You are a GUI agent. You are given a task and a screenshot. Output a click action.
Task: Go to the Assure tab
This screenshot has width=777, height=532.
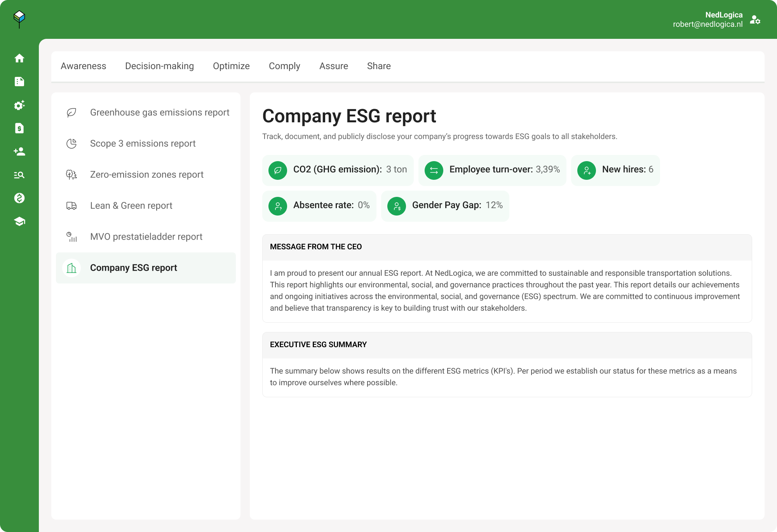[x=334, y=66]
